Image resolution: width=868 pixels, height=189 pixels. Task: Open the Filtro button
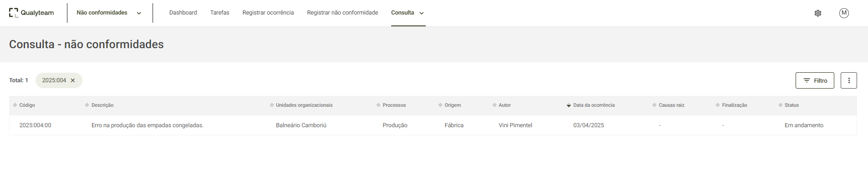point(815,80)
